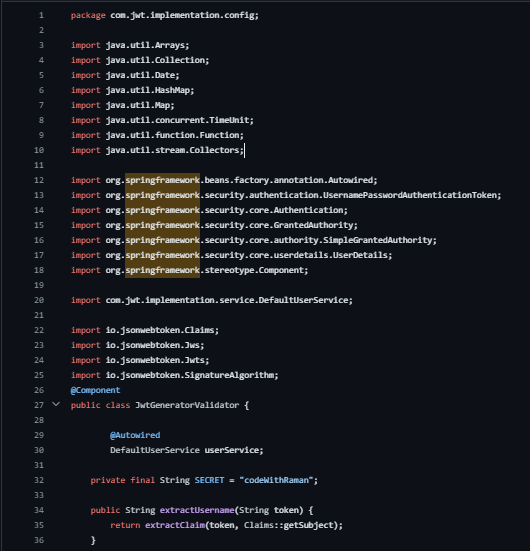Click the @Autowired annotation
Screen dimensions: 530x551
pyautogui.click(x=135, y=435)
